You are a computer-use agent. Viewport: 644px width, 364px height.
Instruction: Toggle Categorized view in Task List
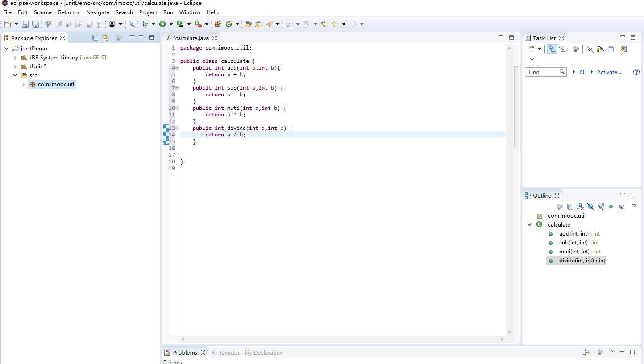point(553,49)
